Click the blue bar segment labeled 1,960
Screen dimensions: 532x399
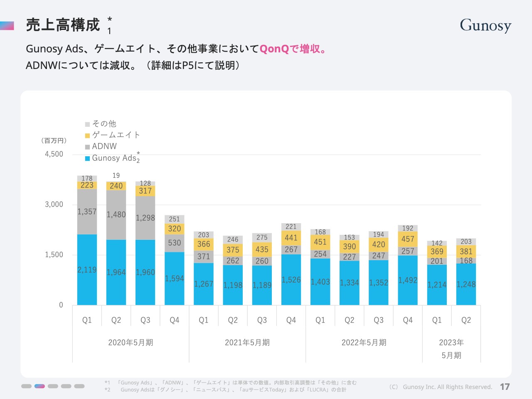click(x=145, y=272)
